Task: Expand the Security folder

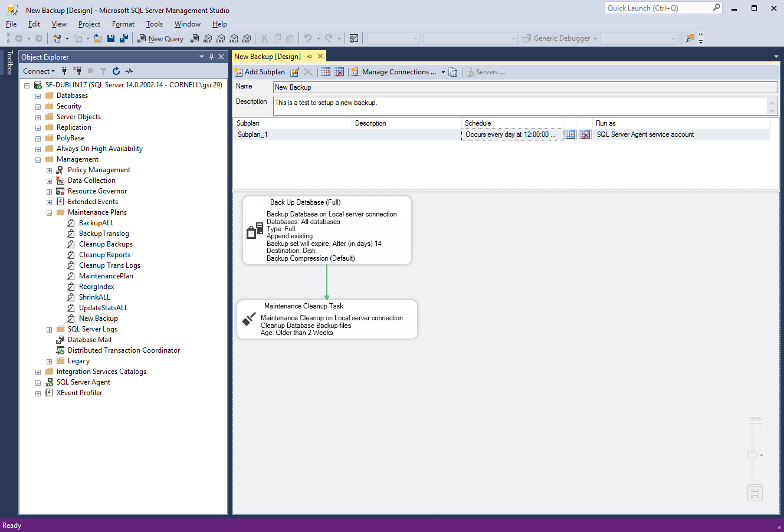Action: point(38,107)
